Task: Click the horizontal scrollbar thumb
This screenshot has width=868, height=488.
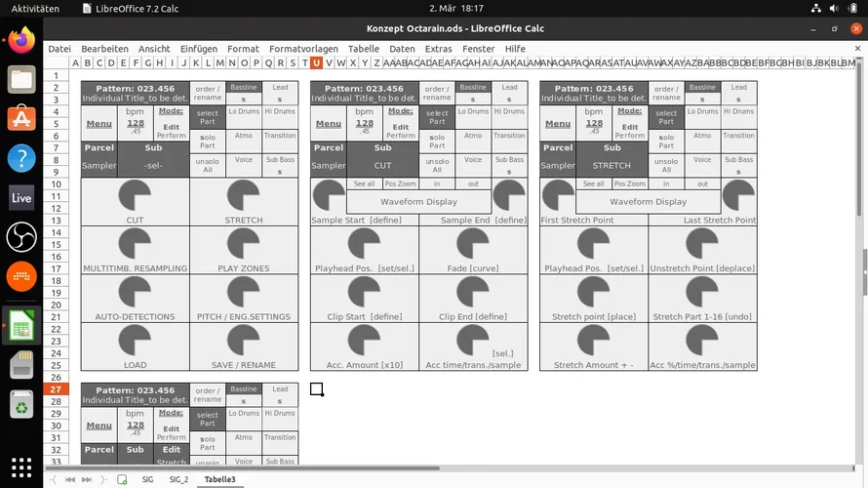Action: click(244, 468)
